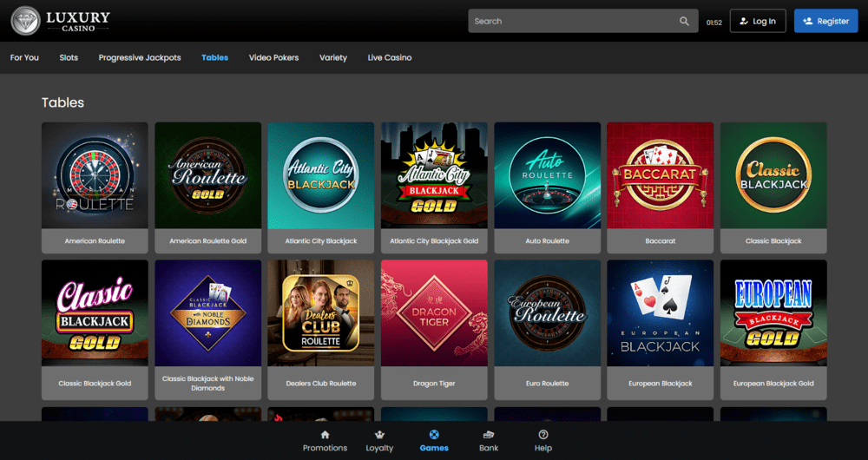Screen dimensions: 868x460
Task: Open the Dragon Tiger game thumbnail
Action: [x=434, y=313]
